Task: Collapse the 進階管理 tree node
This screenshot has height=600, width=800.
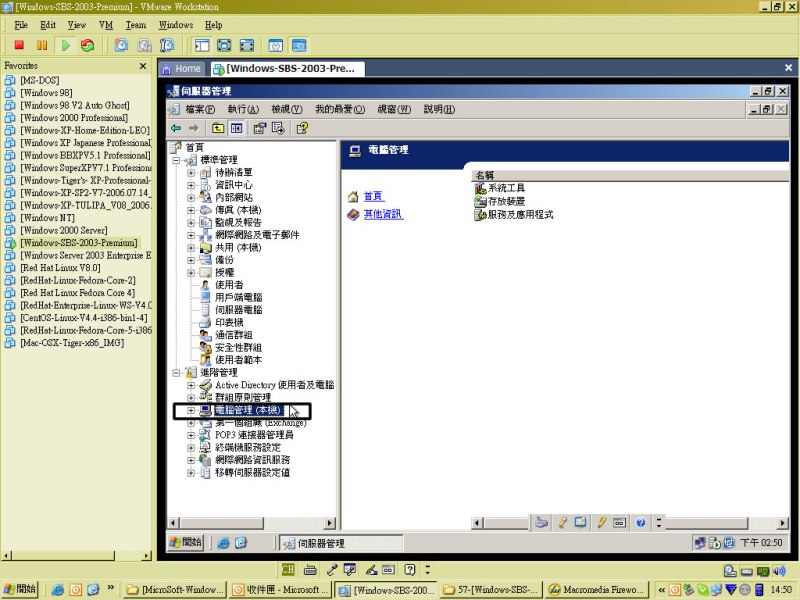Action: [x=177, y=372]
